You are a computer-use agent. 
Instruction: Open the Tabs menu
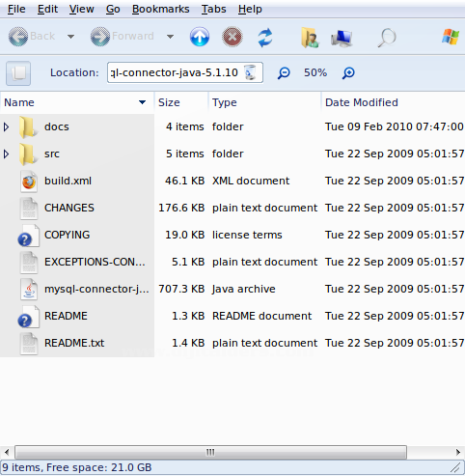[x=214, y=9]
